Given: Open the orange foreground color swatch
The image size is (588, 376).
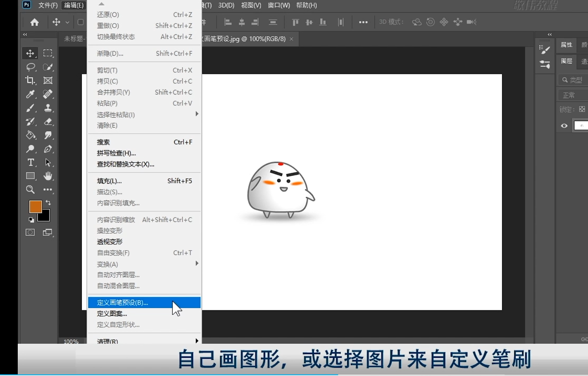Looking at the screenshot, I should click(35, 206).
